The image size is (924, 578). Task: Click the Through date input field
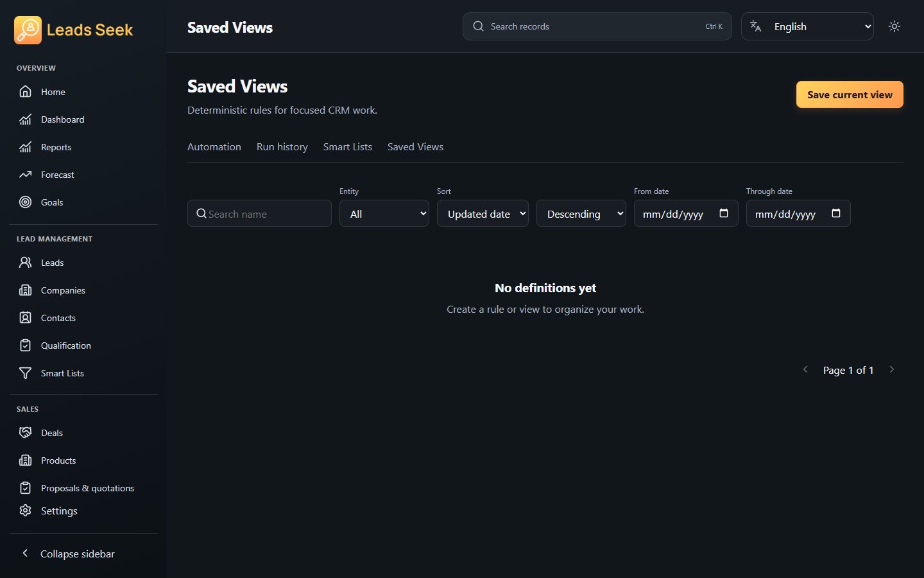coord(798,213)
